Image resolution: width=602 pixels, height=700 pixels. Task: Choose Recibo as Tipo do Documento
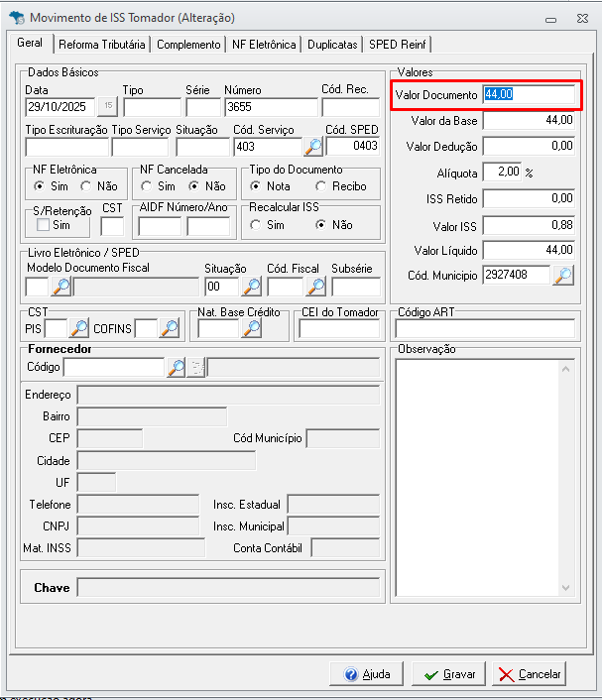[x=320, y=186]
